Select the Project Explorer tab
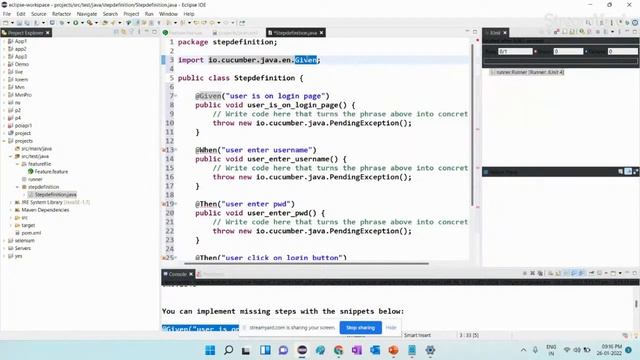640x360 pixels. click(25, 33)
